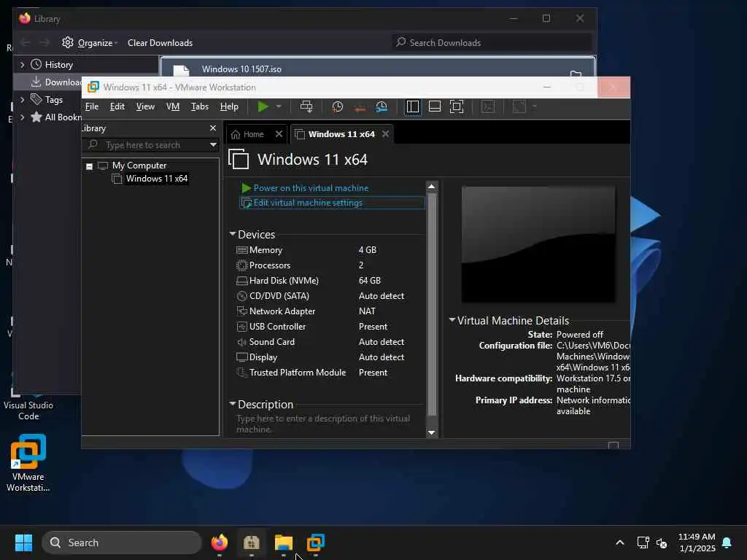747x560 pixels.
Task: Open the Tabs menu
Action: (x=200, y=106)
